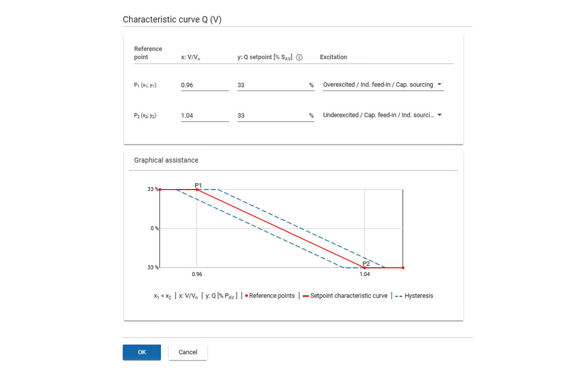Click the P2 reference point on the graph
Viewport: 588px width, 368px height.
click(365, 268)
